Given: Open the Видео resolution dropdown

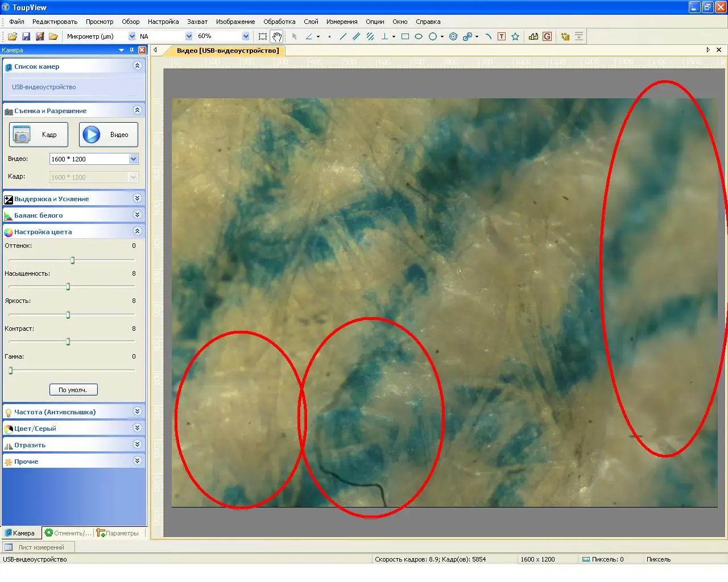Looking at the screenshot, I should [133, 159].
